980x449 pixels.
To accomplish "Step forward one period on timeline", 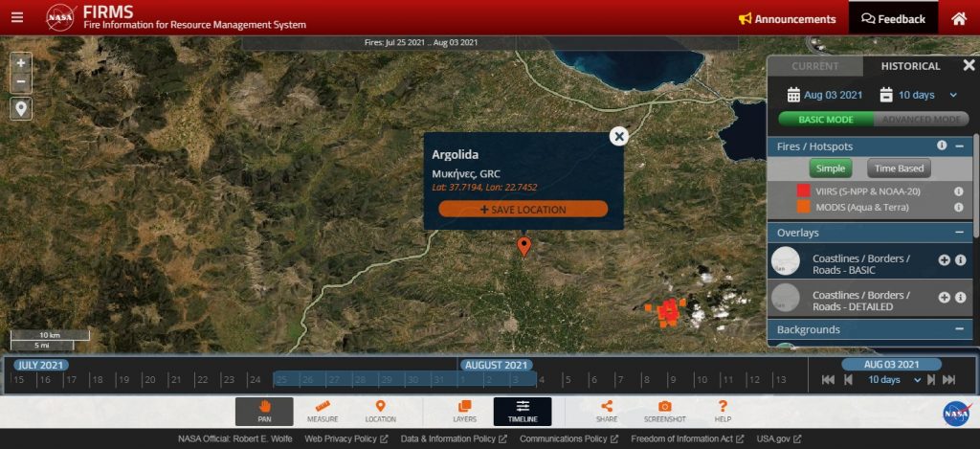I will point(930,379).
